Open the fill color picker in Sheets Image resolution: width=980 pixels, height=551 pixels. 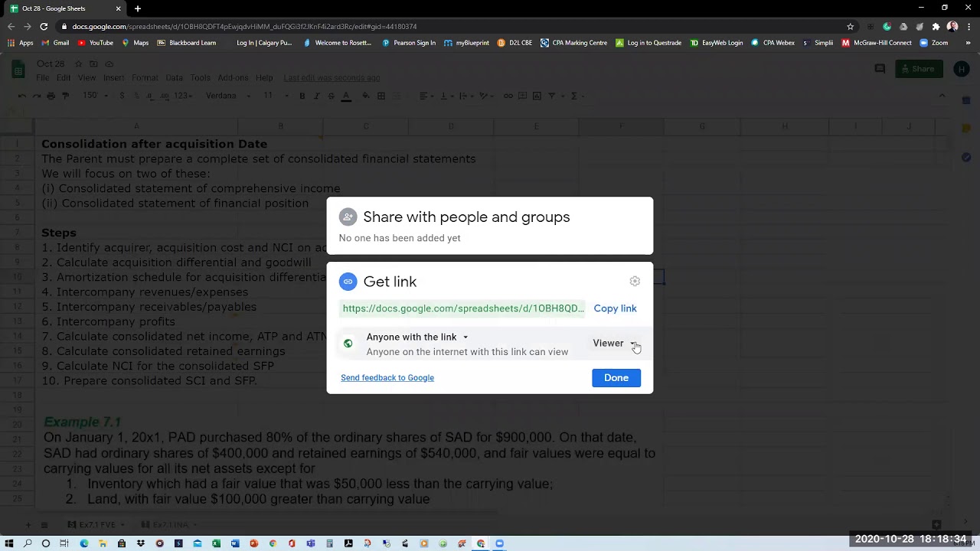[366, 96]
